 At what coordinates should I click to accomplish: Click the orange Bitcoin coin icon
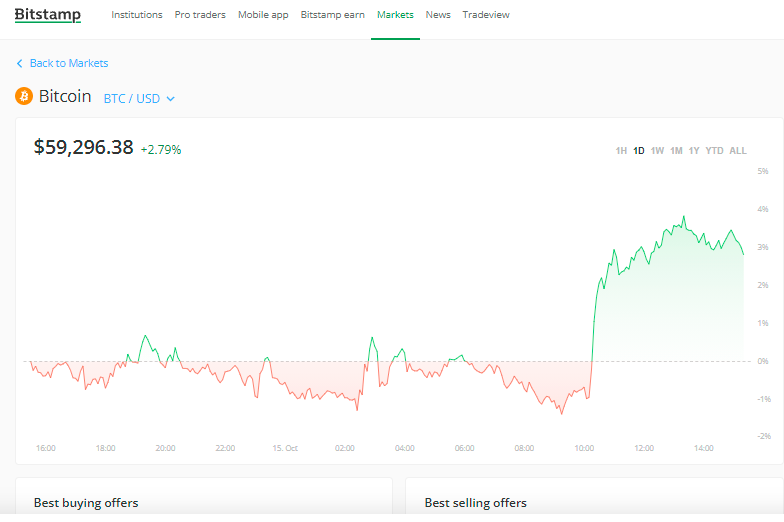[24, 96]
